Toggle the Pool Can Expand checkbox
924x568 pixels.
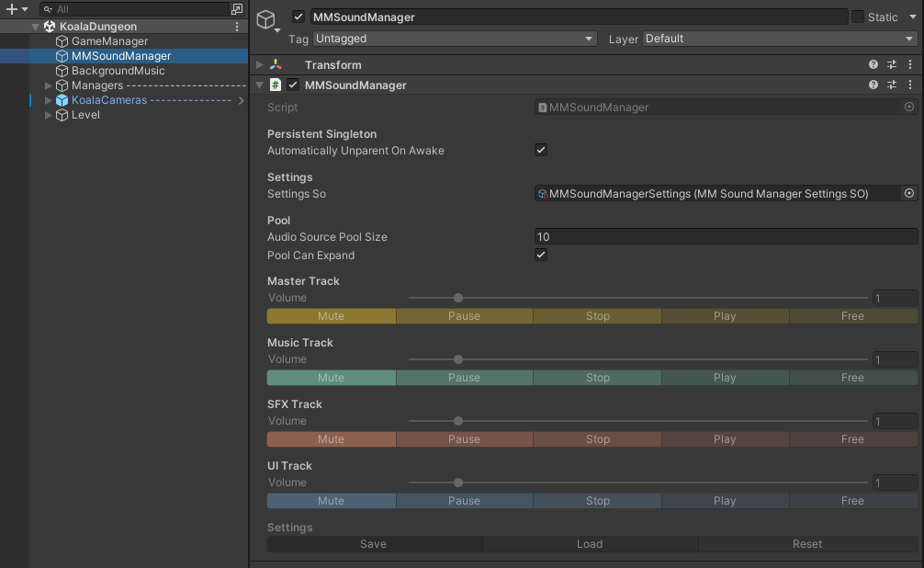click(x=540, y=255)
